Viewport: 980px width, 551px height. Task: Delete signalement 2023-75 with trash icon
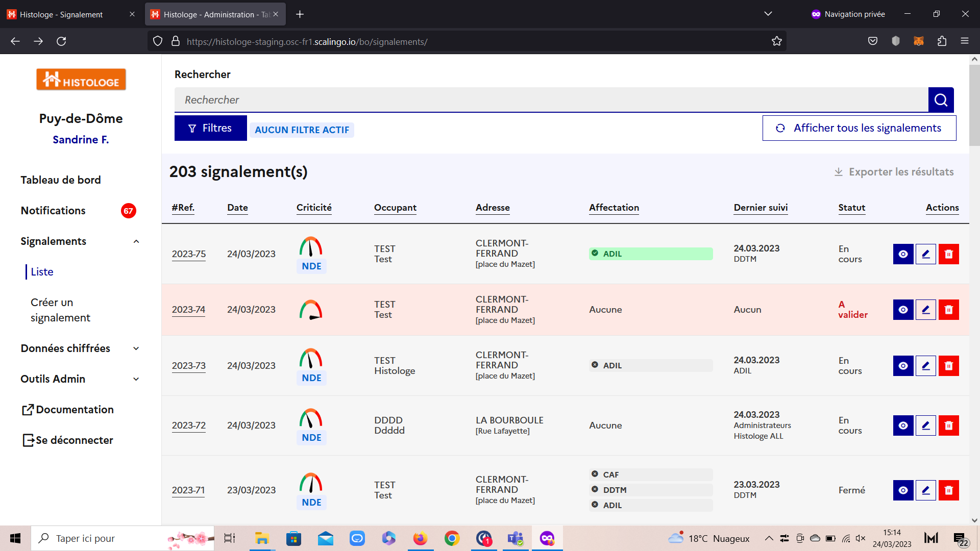(x=948, y=254)
